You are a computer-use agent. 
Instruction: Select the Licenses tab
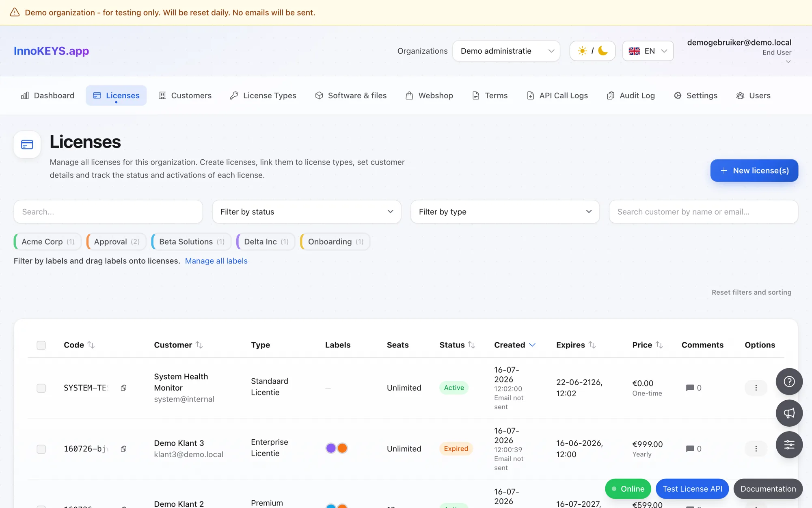tap(116, 96)
